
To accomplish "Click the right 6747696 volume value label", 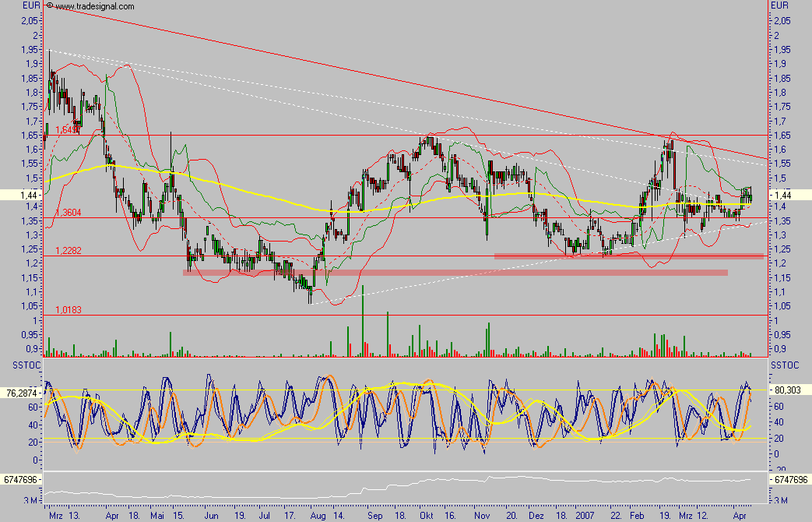I will pos(789,480).
